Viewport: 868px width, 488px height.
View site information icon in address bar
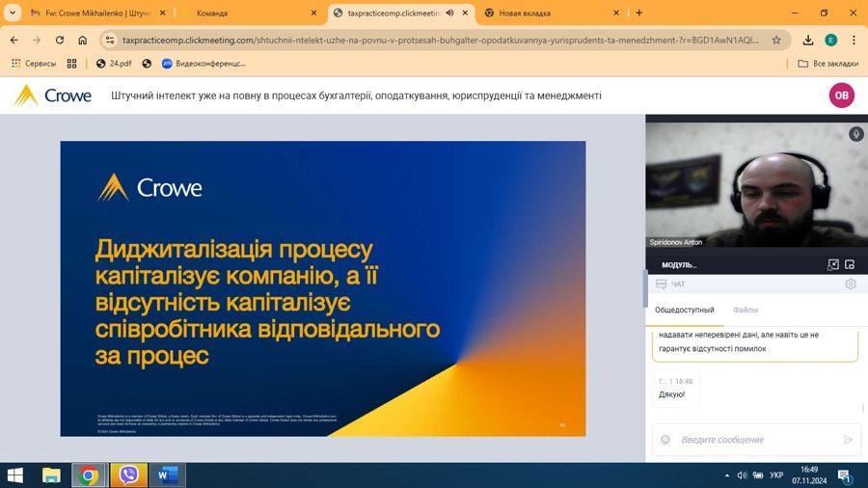tap(110, 40)
